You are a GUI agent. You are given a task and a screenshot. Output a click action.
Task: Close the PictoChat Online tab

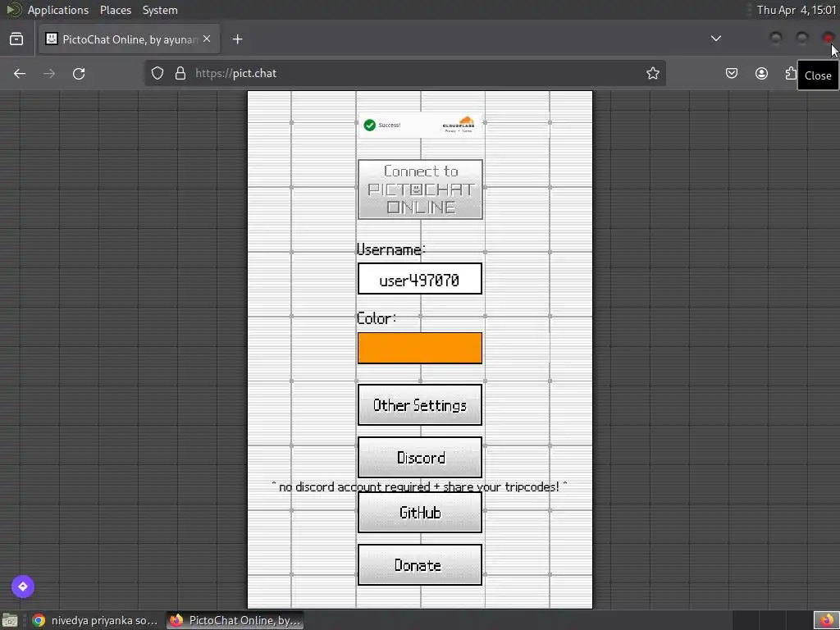pyautogui.click(x=207, y=39)
